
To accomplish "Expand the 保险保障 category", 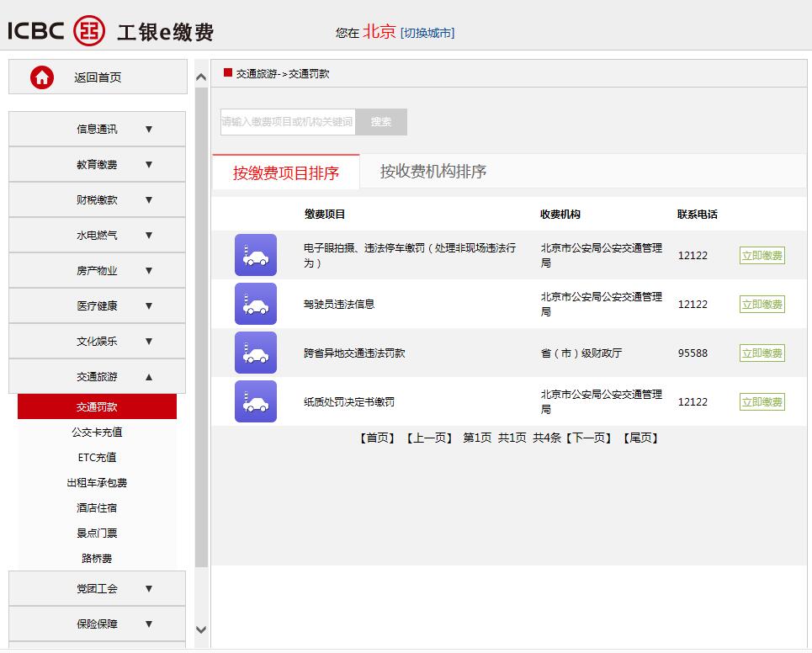I will (98, 624).
